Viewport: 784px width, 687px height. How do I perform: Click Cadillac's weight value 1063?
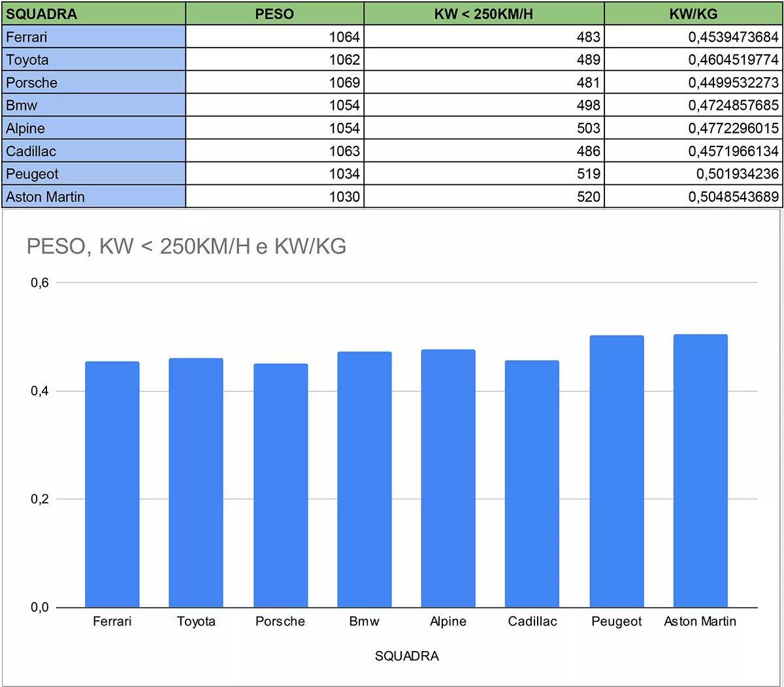pos(274,151)
